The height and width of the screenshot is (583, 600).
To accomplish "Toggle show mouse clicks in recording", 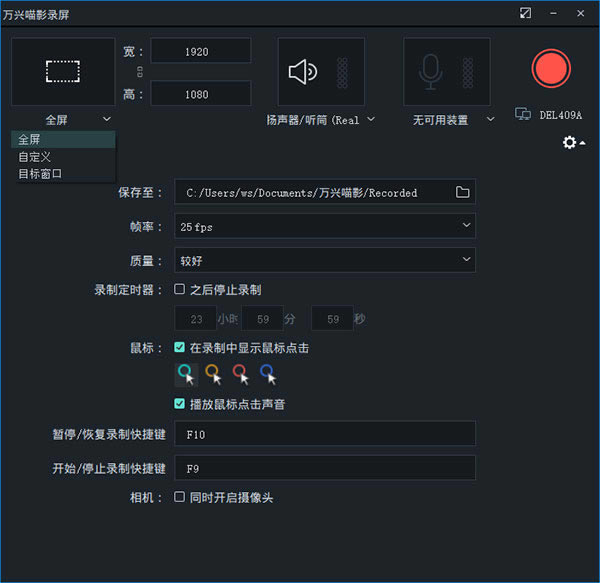I will coord(180,348).
